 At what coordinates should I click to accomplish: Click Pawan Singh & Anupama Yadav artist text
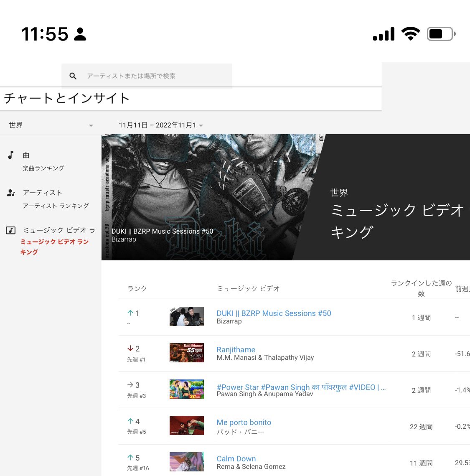(x=264, y=394)
